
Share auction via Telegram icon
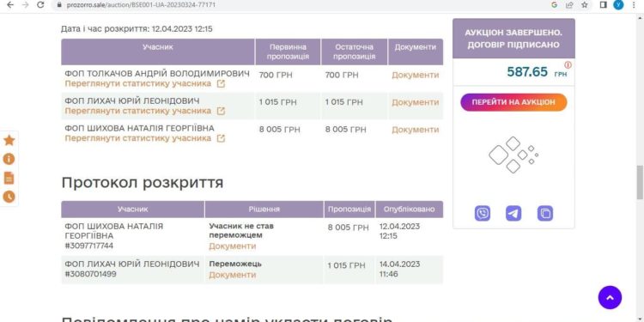pos(513,214)
